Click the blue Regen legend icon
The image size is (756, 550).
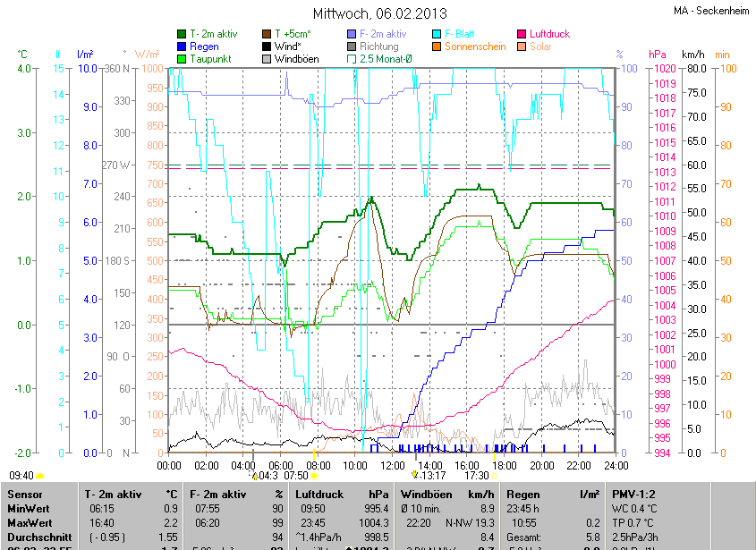coord(183,46)
